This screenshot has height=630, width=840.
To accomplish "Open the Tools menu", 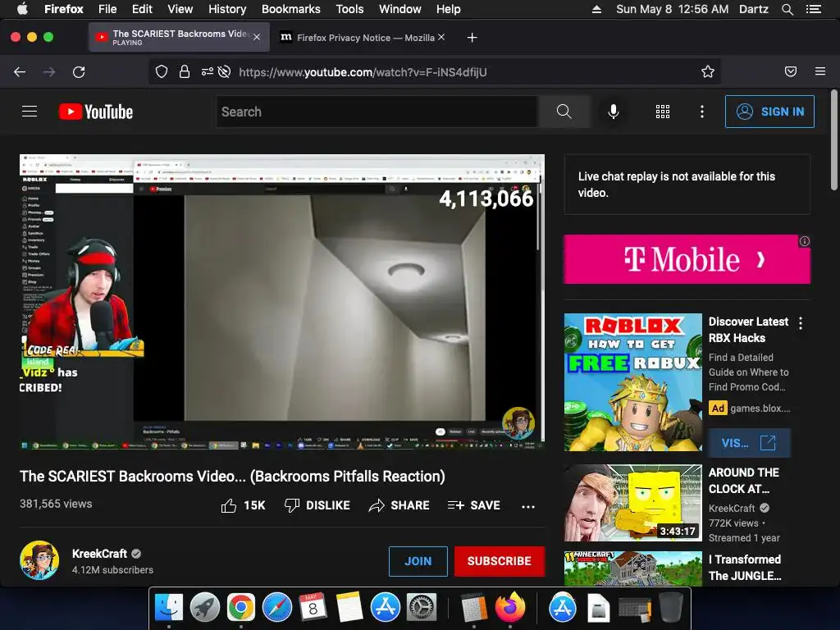I will [349, 9].
